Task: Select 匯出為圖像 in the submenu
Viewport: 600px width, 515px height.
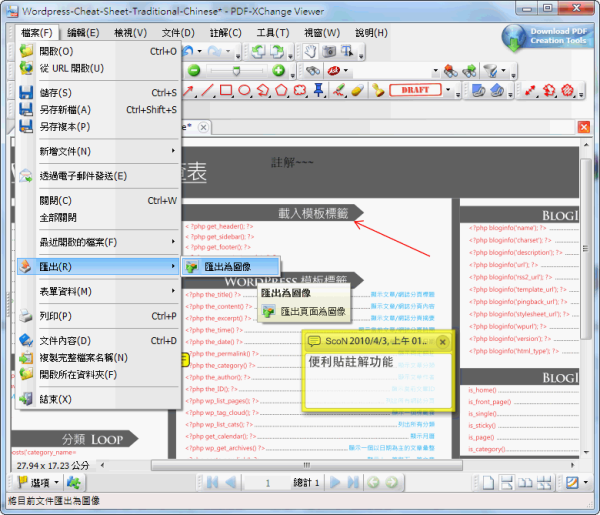Action: tap(231, 267)
